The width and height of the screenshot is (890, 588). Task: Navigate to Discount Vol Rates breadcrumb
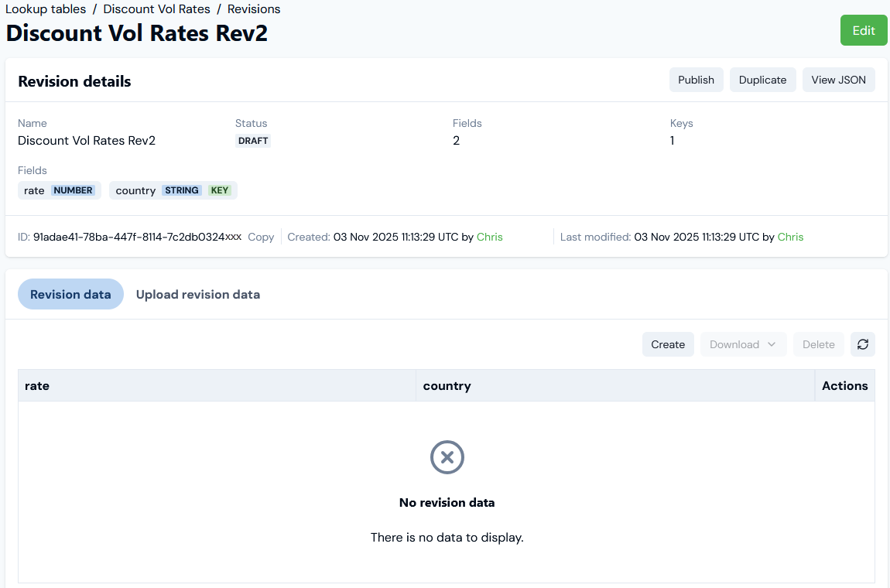tap(156, 9)
